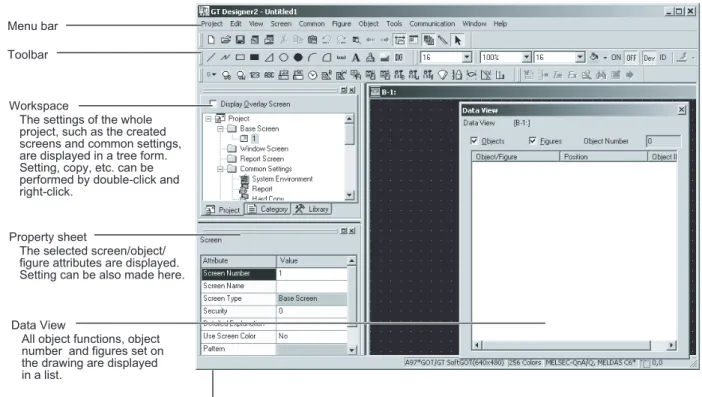Collapse the Common Settings tree node
The width and height of the screenshot is (702, 397).
pos(220,169)
